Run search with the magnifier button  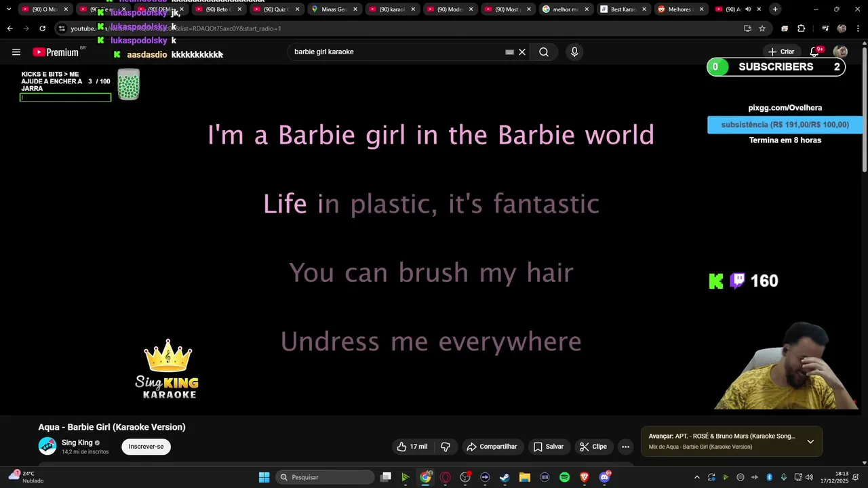coord(544,52)
